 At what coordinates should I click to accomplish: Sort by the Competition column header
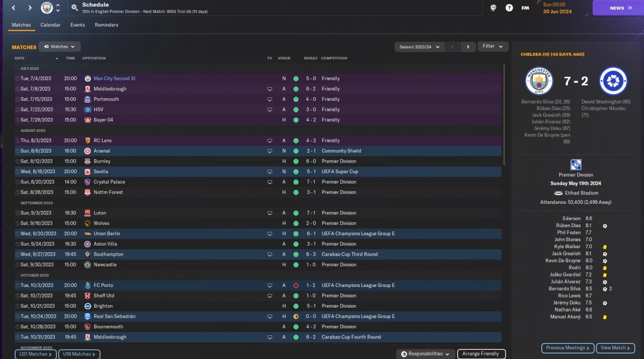pos(334,58)
